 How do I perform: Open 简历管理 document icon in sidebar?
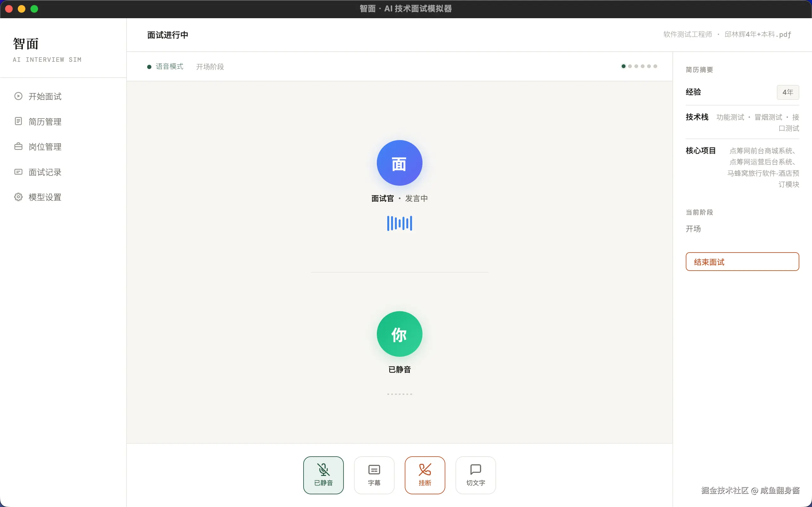(x=18, y=121)
